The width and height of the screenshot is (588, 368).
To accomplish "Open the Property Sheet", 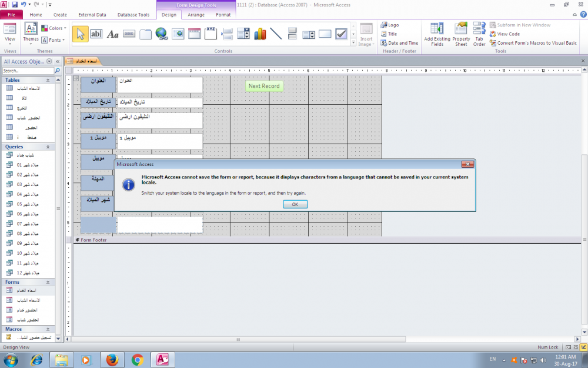I will [x=461, y=34].
